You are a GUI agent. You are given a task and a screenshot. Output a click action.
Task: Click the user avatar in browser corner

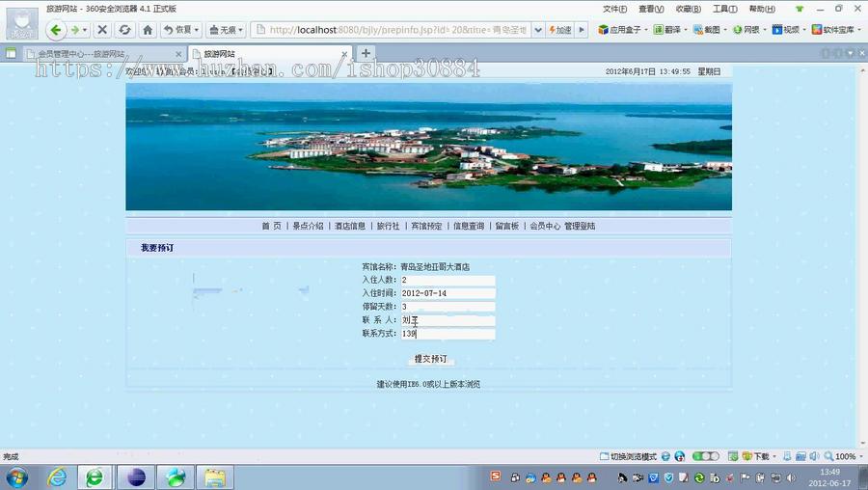[22, 24]
